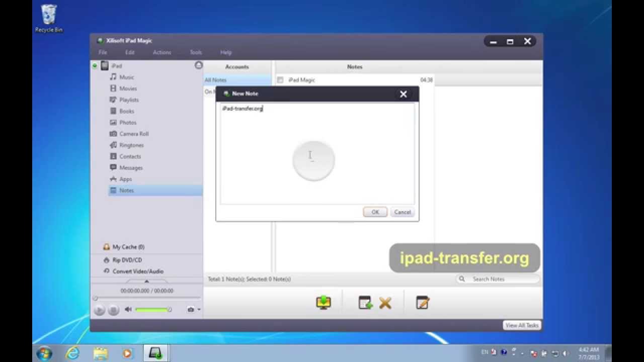Launch Internet Explorer from the taskbar
This screenshot has height=362, width=644.
pyautogui.click(x=72, y=353)
